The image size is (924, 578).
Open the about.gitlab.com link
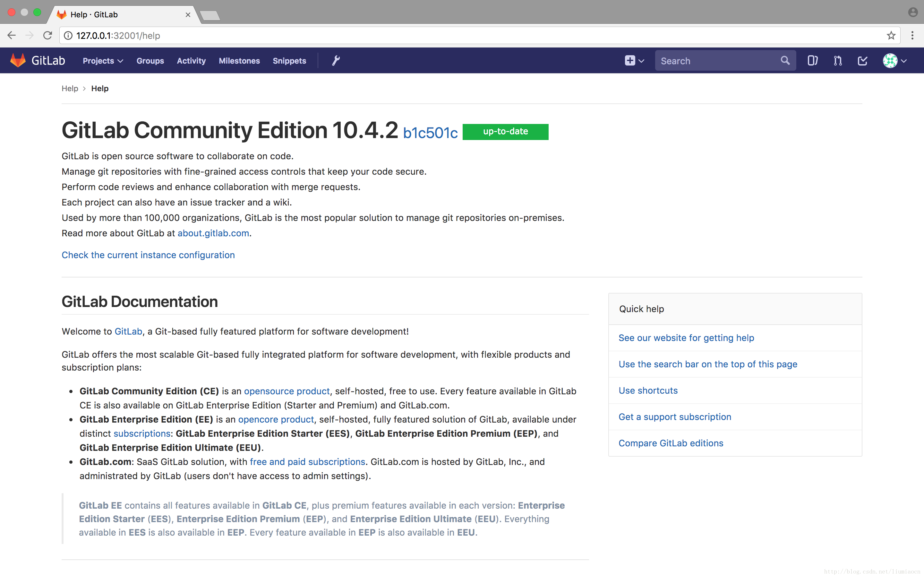click(x=213, y=233)
